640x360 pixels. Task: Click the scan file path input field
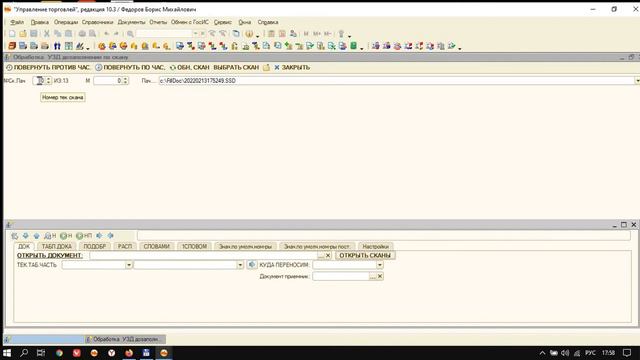(x=396, y=81)
